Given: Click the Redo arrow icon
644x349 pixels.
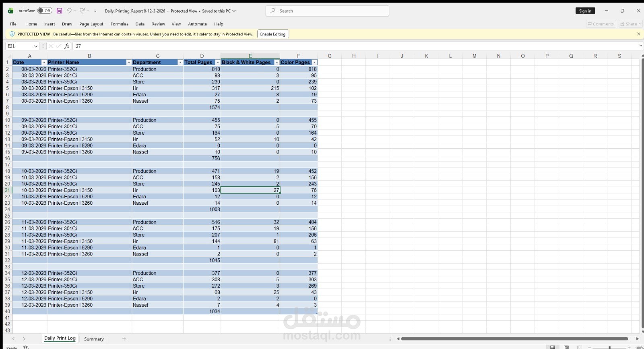Looking at the screenshot, I should click(x=82, y=11).
